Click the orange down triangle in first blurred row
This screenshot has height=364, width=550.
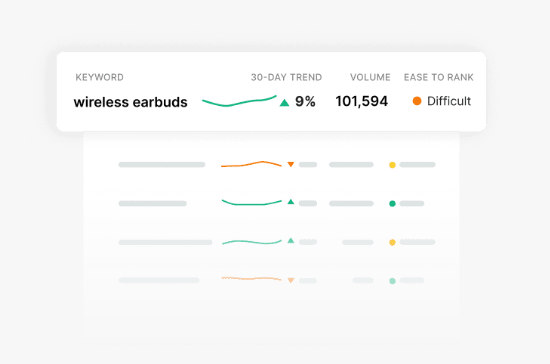[x=291, y=164]
